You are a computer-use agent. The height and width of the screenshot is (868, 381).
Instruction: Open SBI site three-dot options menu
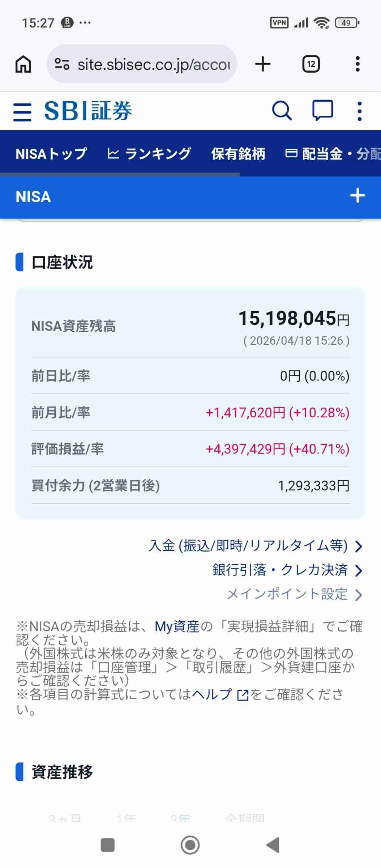click(359, 111)
